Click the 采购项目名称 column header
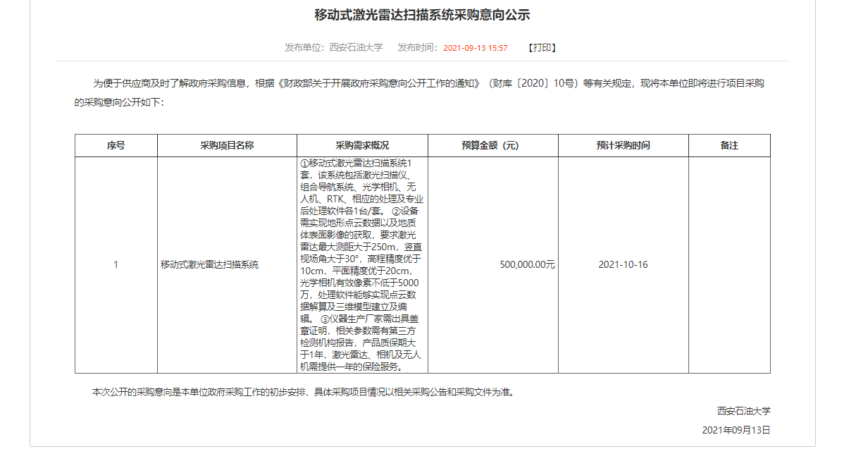Image resolution: width=868 pixels, height=461 pixels. click(x=227, y=146)
